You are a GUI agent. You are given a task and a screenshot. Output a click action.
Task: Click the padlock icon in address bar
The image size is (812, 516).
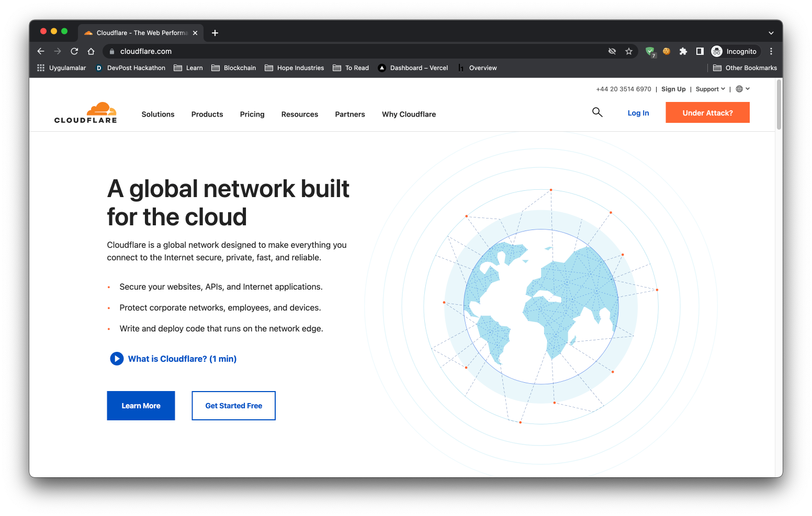111,51
